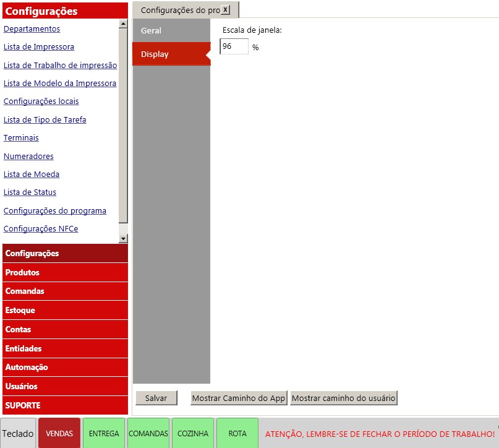Expand the Usuários menu section
The height and width of the screenshot is (448, 499).
click(66, 387)
